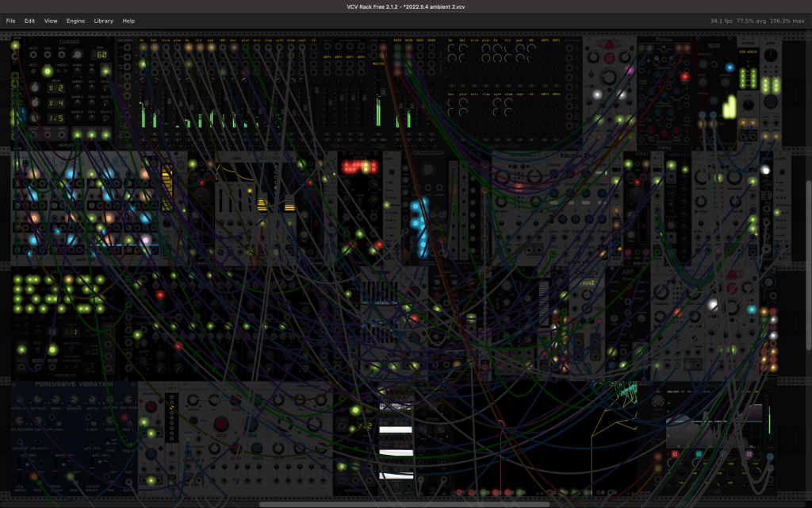Open the File menu
812x508 pixels.
10,21
